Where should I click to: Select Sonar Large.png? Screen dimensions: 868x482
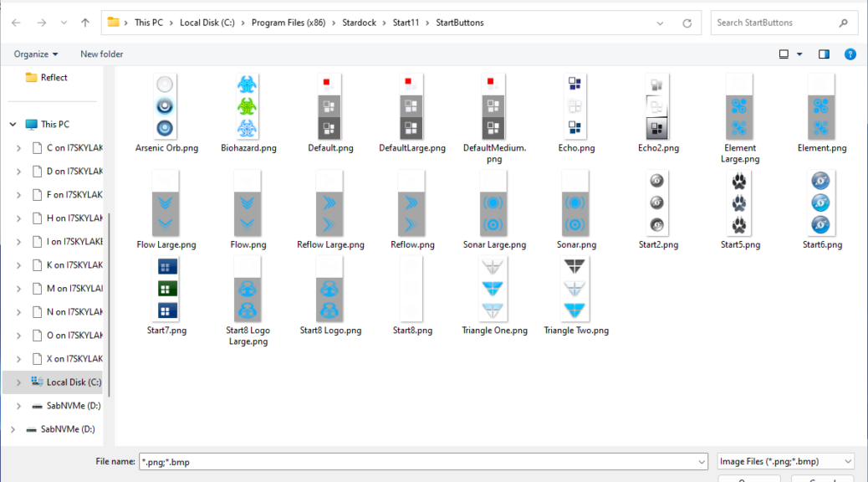[493, 203]
